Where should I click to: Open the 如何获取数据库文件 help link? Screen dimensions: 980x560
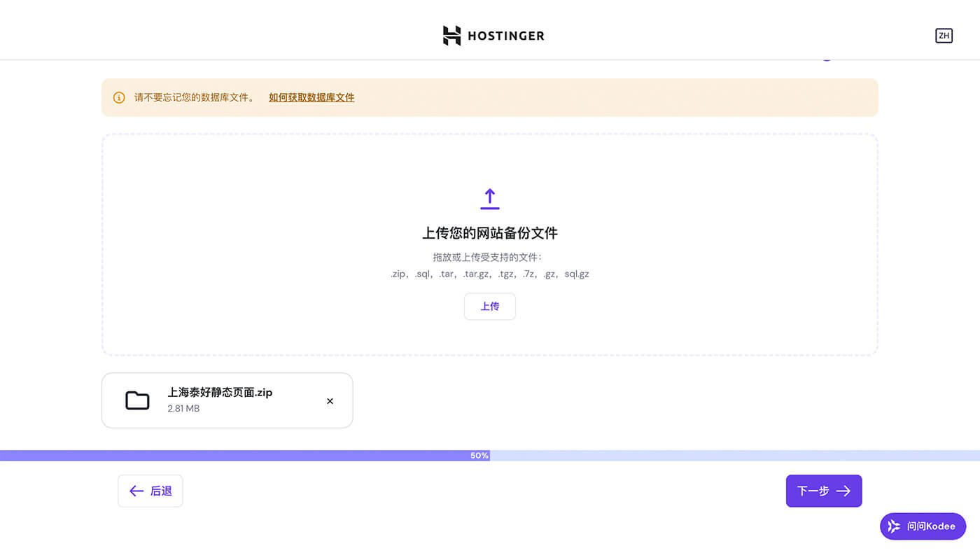[x=311, y=97]
